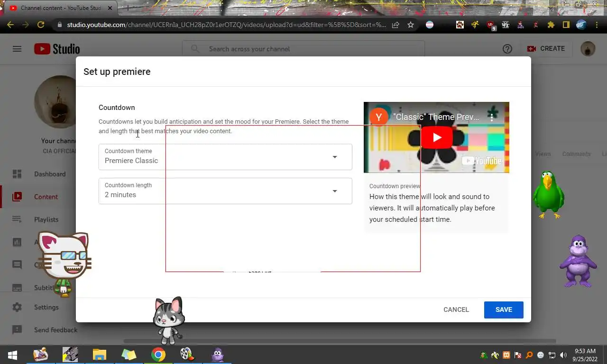Image resolution: width=607 pixels, height=364 pixels.
Task: Click the Comments sidebar icon
Action: click(17, 265)
